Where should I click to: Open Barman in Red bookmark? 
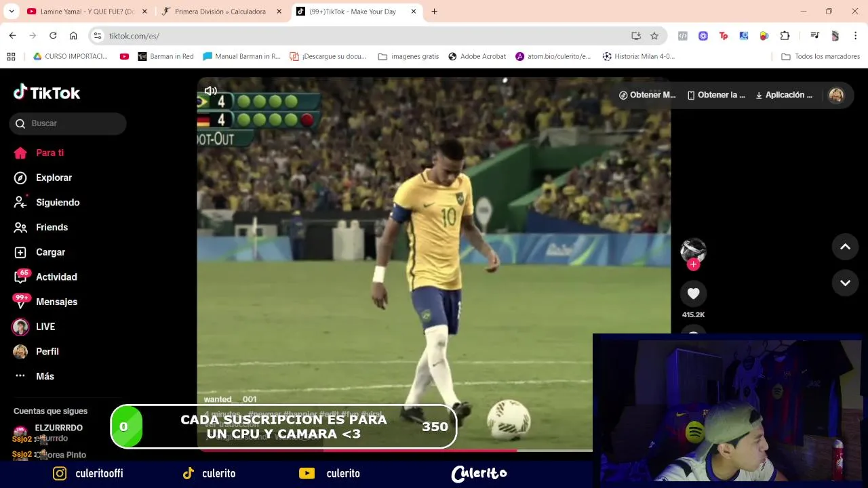point(165,56)
